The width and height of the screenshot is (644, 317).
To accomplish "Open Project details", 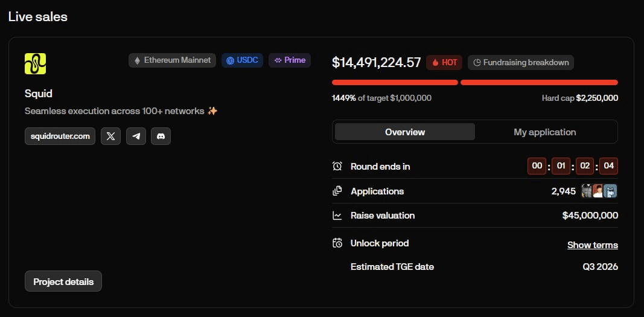I will [x=63, y=281].
